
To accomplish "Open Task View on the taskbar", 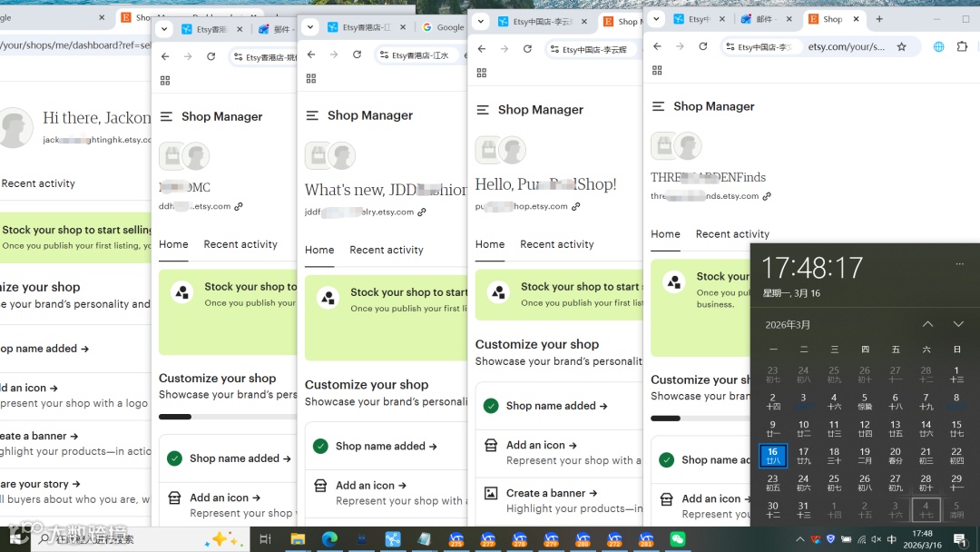I will pyautogui.click(x=265, y=539).
